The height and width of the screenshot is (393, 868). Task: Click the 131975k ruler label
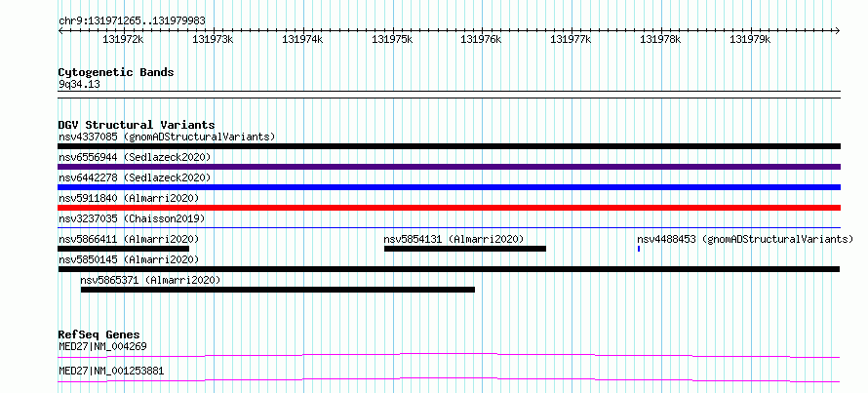click(x=392, y=39)
